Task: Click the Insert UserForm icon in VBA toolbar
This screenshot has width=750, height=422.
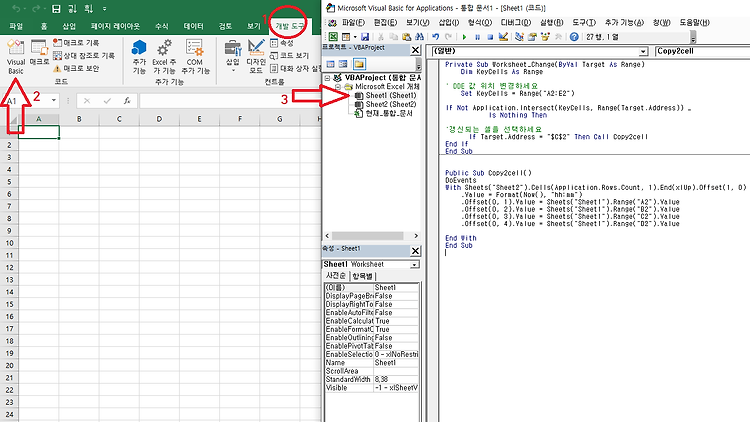Action: point(346,37)
